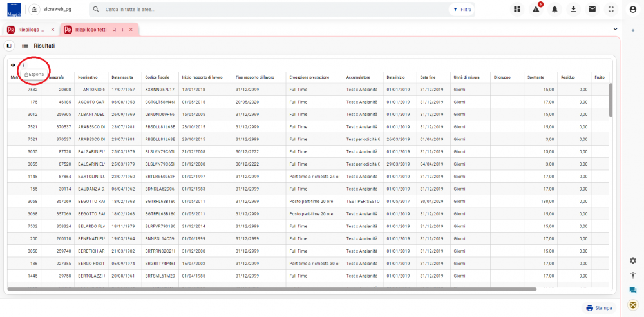Toggle fullscreen mode icon

[611, 9]
